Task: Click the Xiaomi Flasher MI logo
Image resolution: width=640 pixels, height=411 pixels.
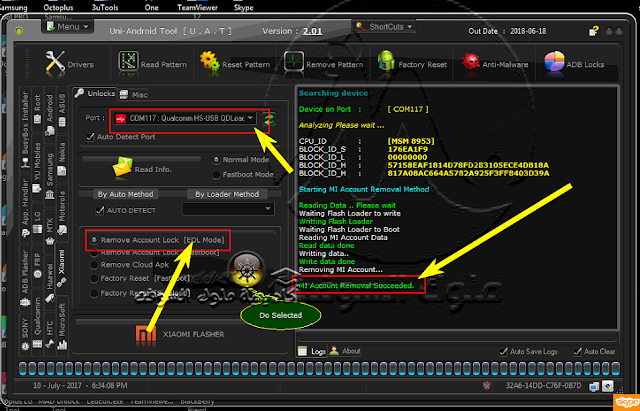Action: click(146, 335)
